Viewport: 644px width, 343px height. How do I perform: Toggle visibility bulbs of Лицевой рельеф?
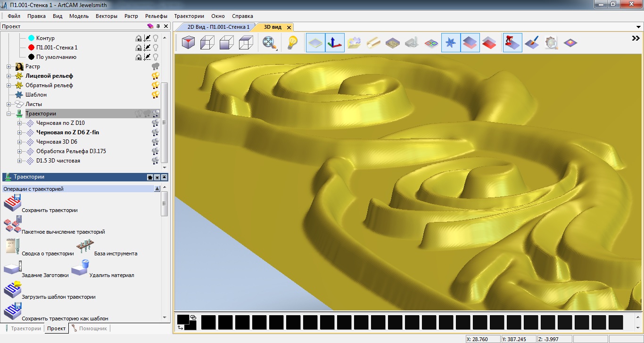click(x=155, y=76)
